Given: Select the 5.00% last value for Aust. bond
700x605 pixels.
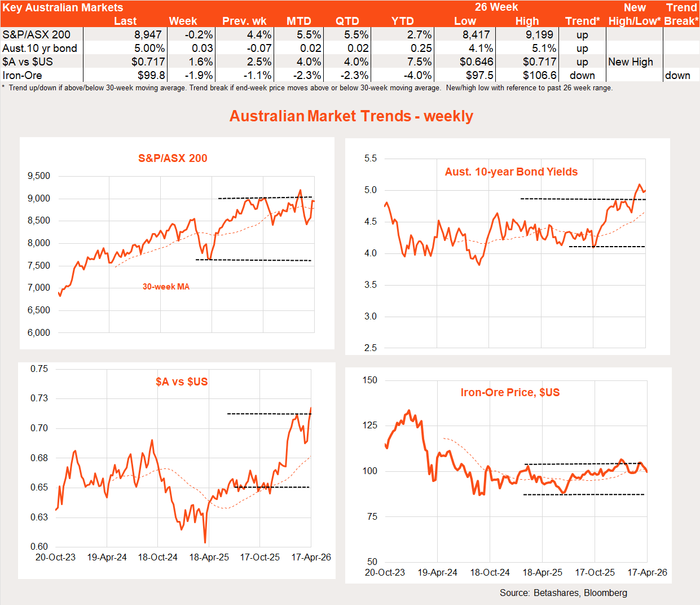Looking at the screenshot, I should 149,49.
